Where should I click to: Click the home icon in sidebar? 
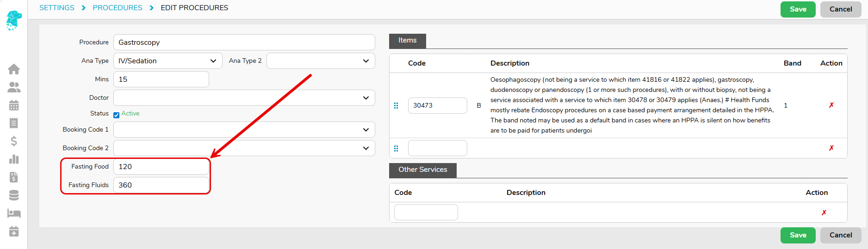[x=14, y=69]
